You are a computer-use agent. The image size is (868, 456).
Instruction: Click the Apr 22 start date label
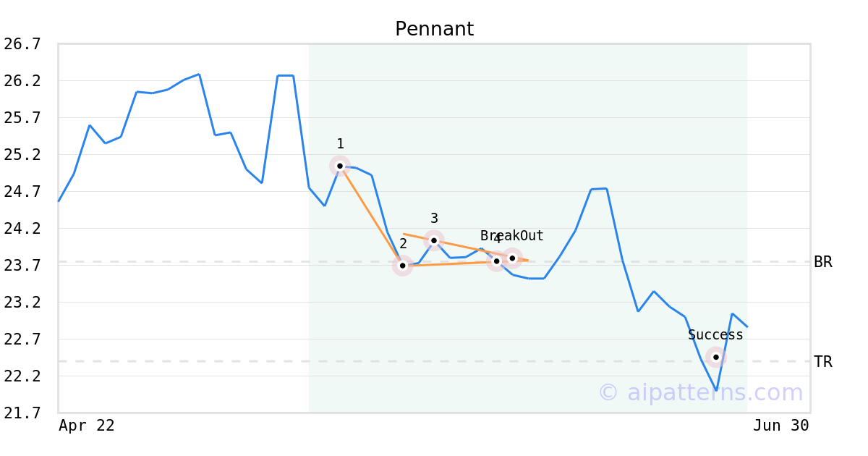point(87,426)
